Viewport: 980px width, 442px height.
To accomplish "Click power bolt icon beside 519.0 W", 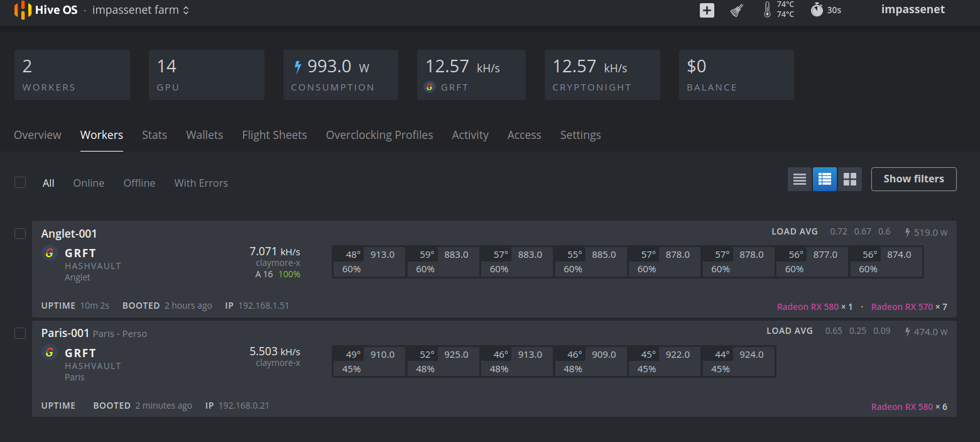I will click(907, 232).
